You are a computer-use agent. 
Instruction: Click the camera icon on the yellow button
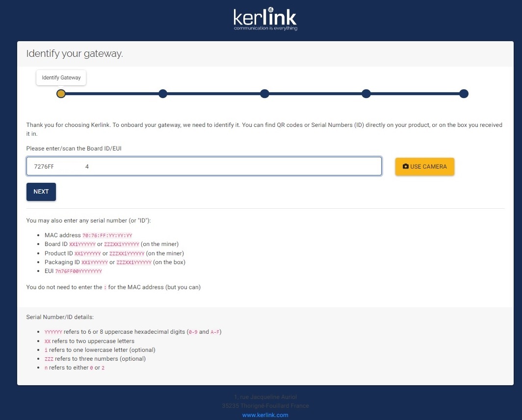[405, 167]
